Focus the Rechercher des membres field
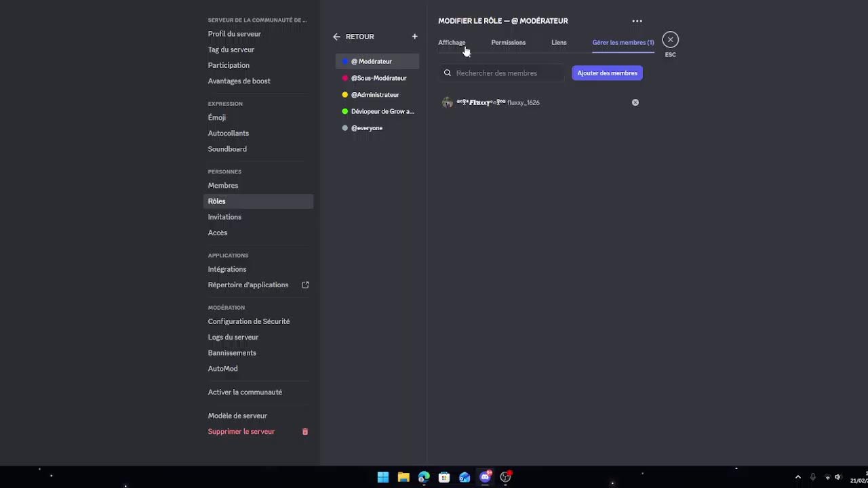 502,73
